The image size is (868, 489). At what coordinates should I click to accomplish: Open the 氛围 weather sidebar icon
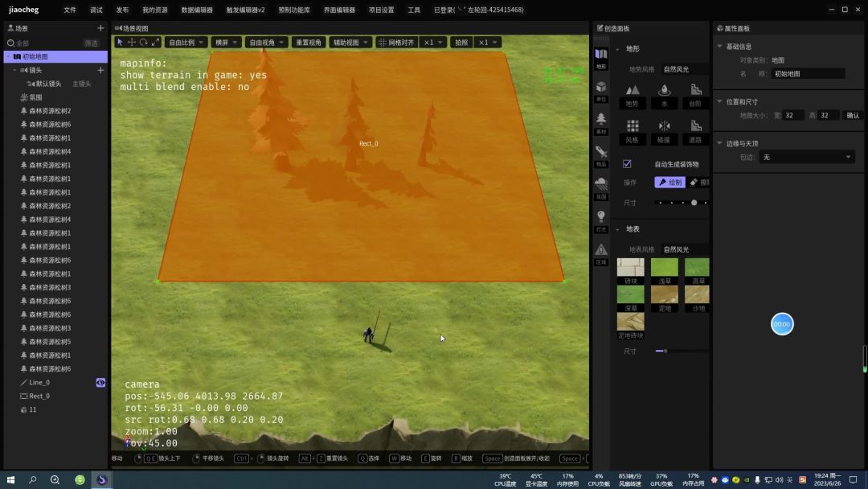601,188
